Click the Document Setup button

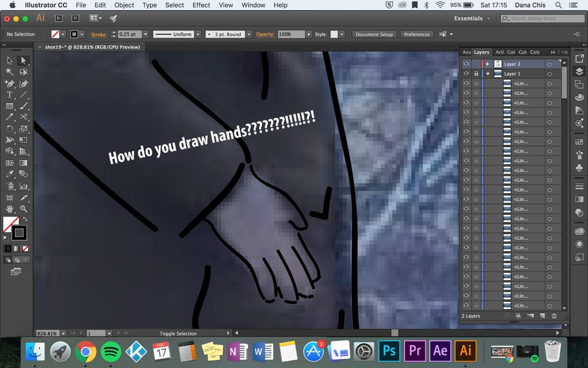[374, 34]
